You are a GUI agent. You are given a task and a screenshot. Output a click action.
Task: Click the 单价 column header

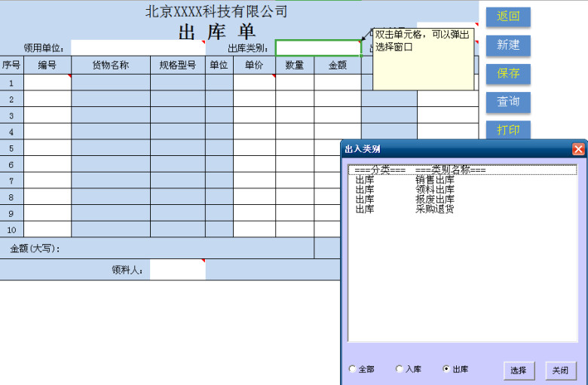tap(254, 66)
